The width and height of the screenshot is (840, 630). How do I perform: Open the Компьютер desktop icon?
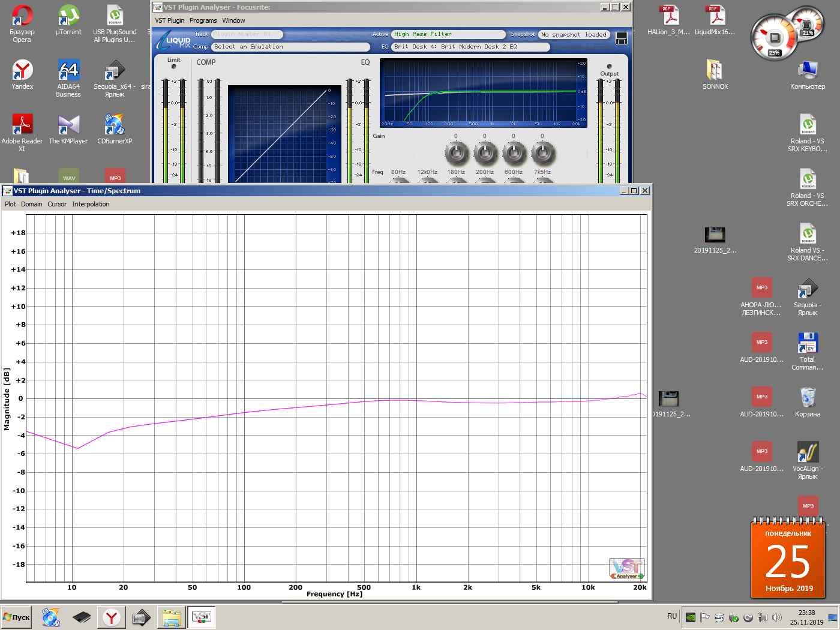[808, 74]
